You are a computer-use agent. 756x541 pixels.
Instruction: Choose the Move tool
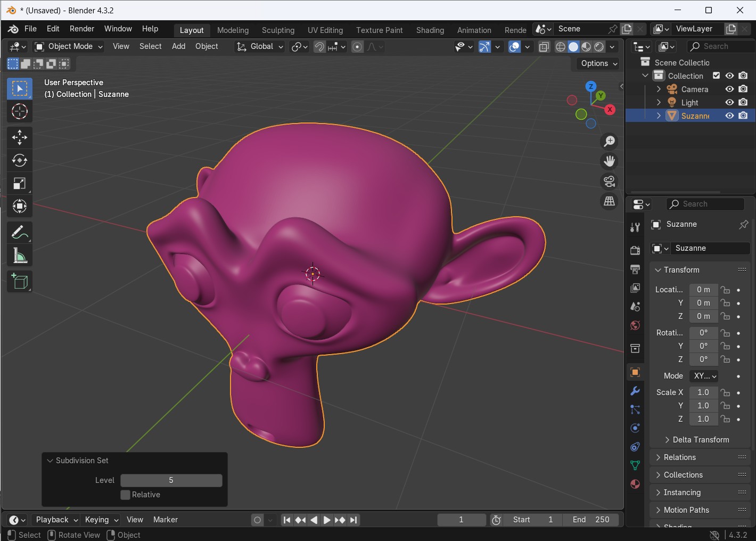pyautogui.click(x=20, y=137)
